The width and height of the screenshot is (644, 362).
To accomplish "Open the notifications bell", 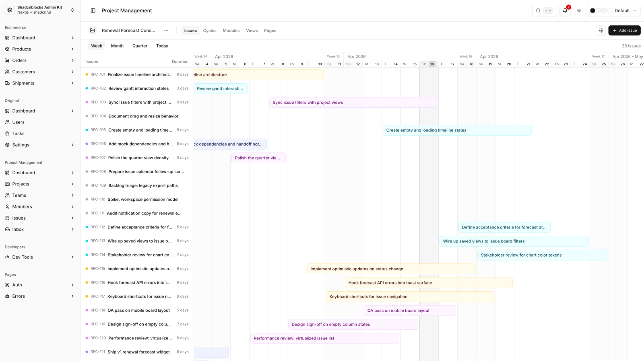I will 565,10.
